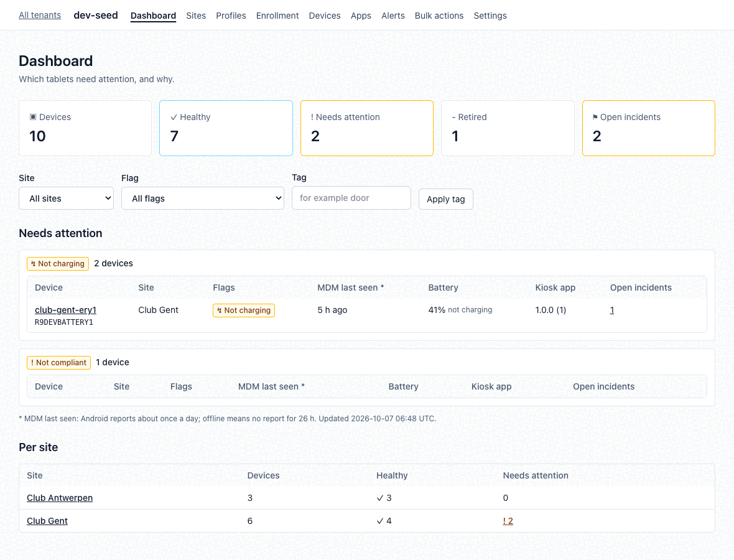Click the Not compliant group badge

pyautogui.click(x=58, y=362)
